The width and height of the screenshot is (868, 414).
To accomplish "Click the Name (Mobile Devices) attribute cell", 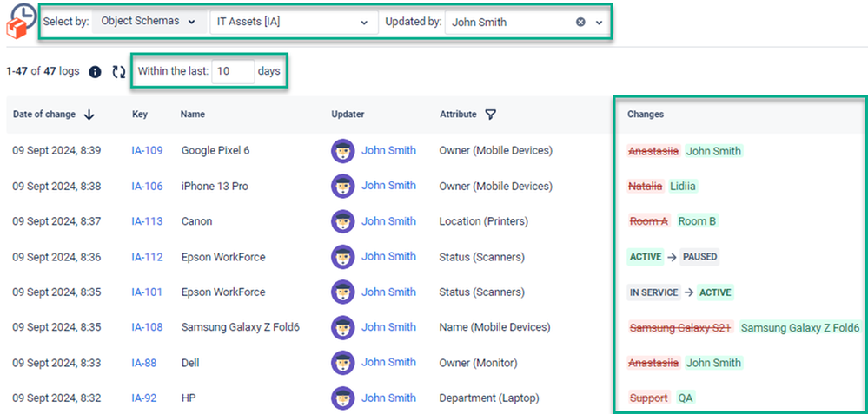I will [494, 328].
